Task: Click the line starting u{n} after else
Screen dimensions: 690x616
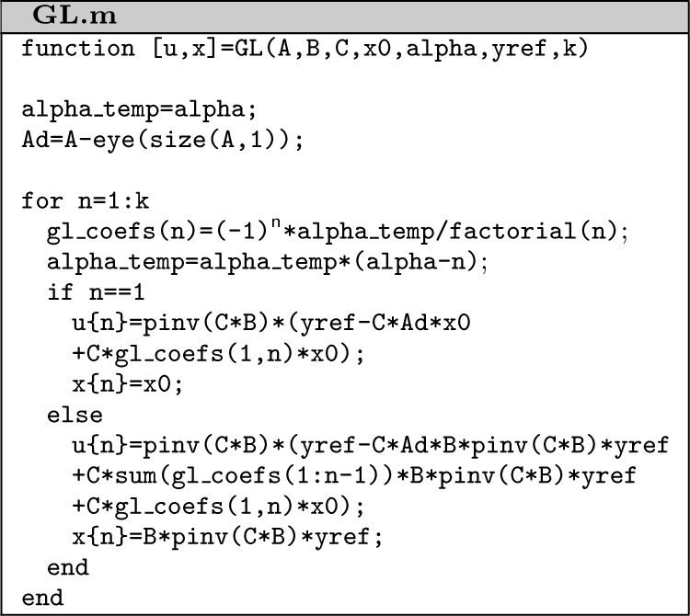Action: pos(368,447)
